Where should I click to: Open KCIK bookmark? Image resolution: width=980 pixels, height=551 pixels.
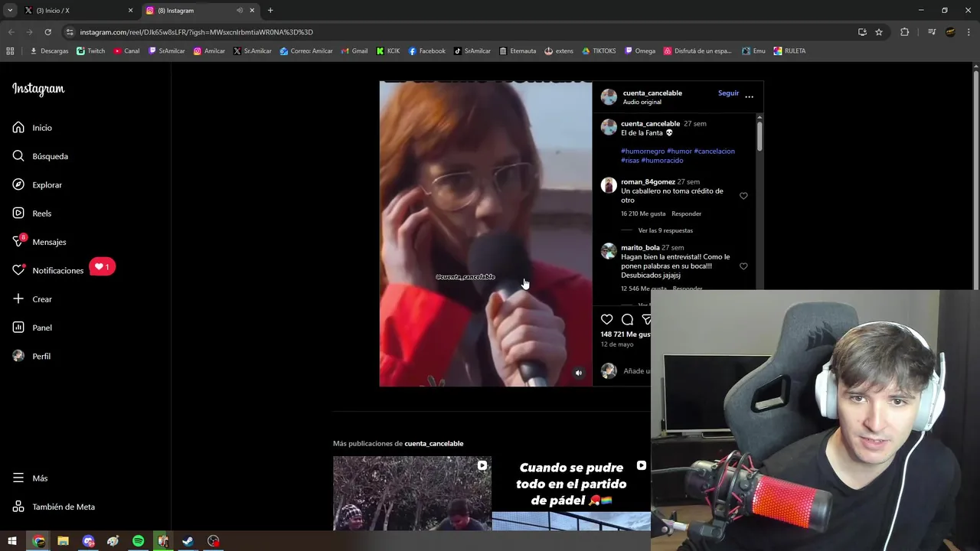[x=388, y=51]
